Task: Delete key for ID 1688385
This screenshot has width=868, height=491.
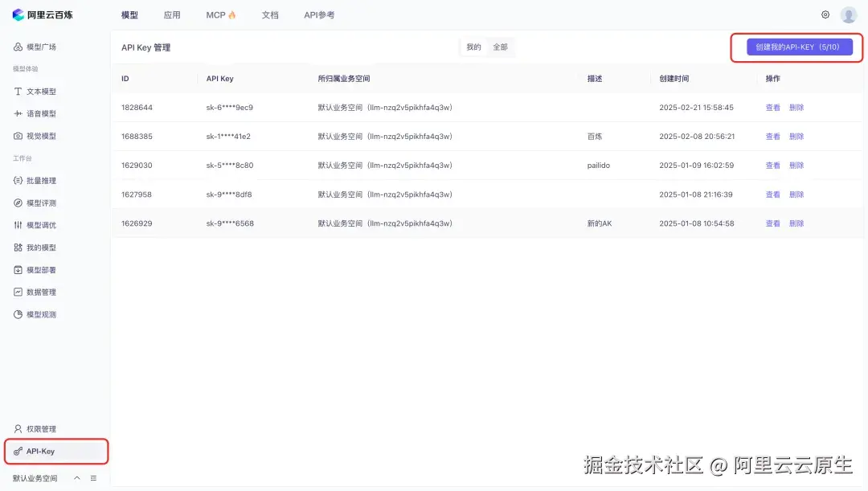Action: tap(796, 136)
